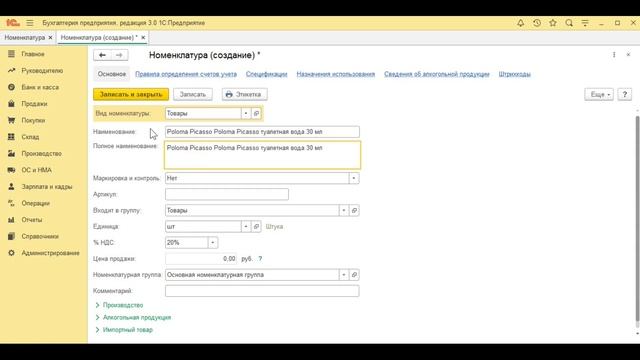Show Цена продажи hint question mark
Image resolution: width=640 pixels, height=360 pixels.
(260, 259)
